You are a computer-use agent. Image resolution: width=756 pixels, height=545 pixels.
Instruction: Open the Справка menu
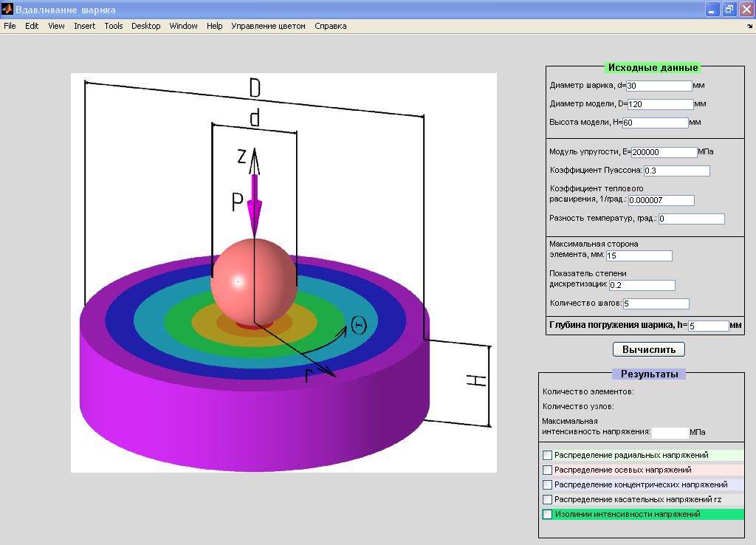[330, 26]
